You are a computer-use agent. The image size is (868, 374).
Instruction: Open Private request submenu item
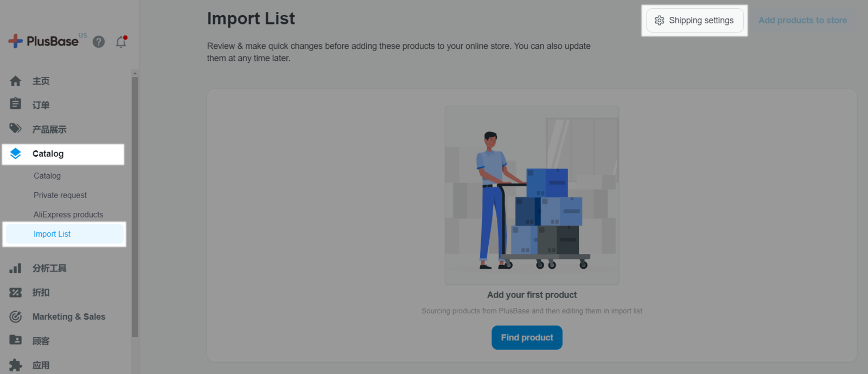point(60,195)
